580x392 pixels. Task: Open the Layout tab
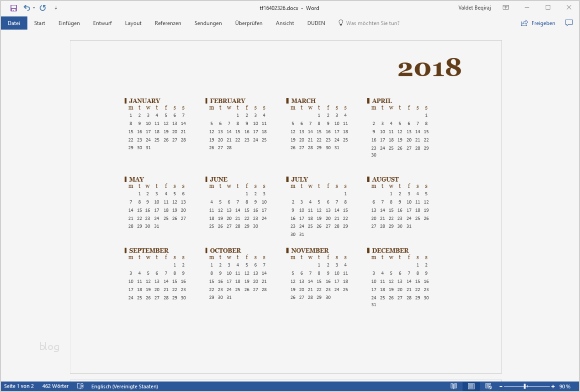point(133,23)
